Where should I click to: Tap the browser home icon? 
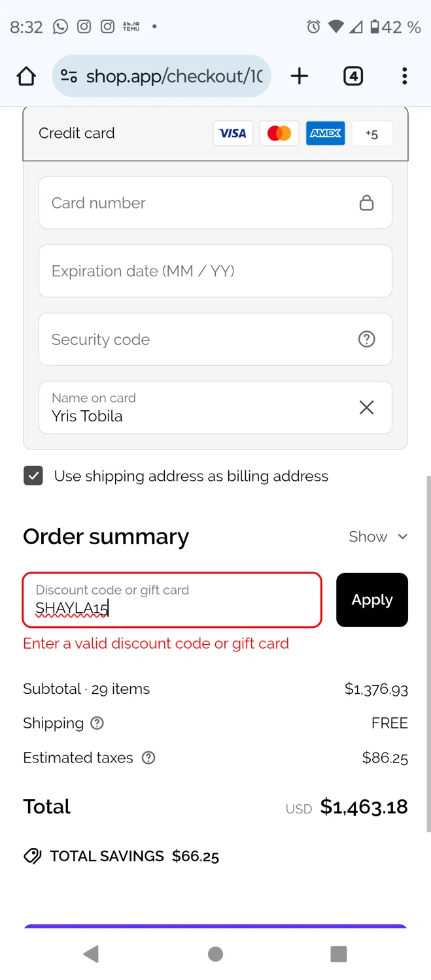(26, 76)
